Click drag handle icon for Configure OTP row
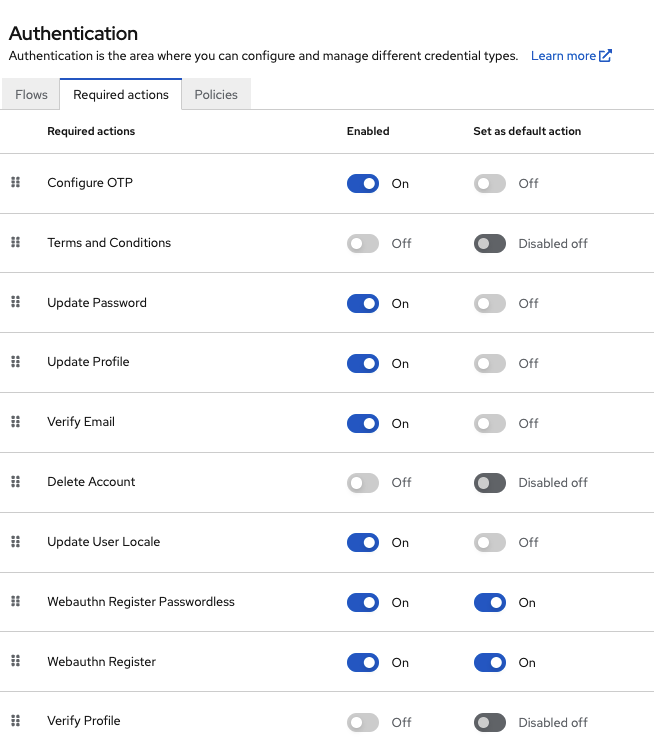The width and height of the screenshot is (654, 749). 15,183
